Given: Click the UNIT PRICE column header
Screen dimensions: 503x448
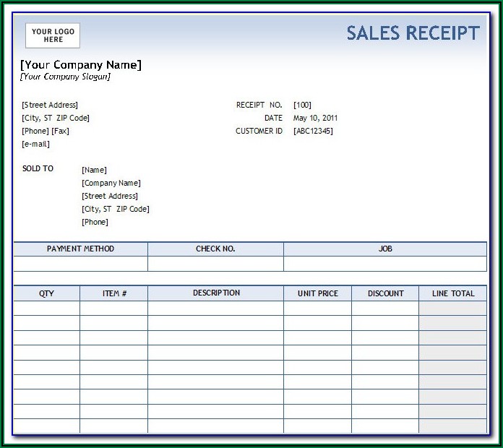Looking at the screenshot, I should 317,293.
